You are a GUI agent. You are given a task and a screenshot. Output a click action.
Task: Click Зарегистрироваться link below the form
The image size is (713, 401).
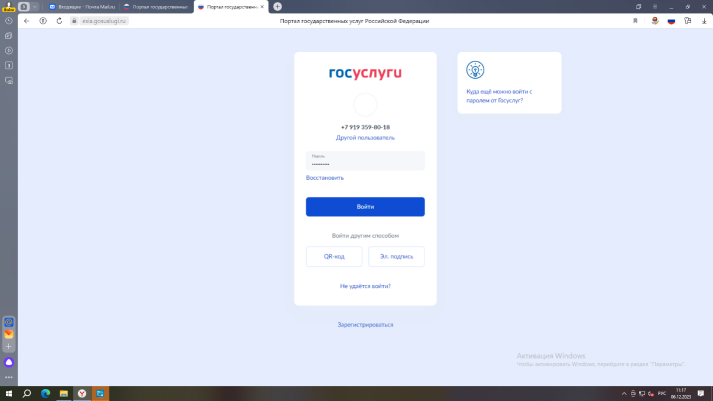pos(365,325)
